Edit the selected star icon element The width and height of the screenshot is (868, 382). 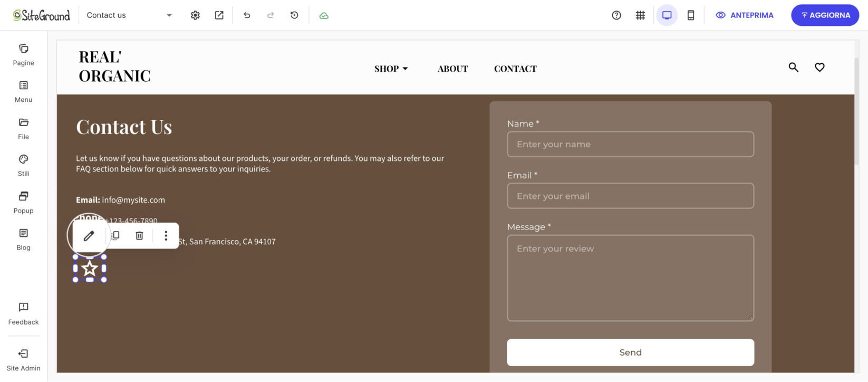pos(89,235)
